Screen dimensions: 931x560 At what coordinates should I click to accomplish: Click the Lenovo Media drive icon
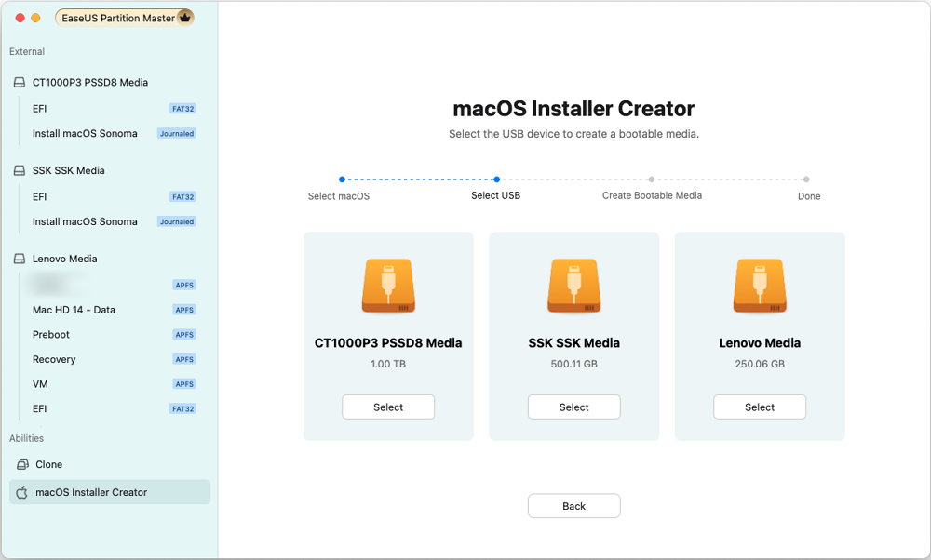[x=760, y=286]
